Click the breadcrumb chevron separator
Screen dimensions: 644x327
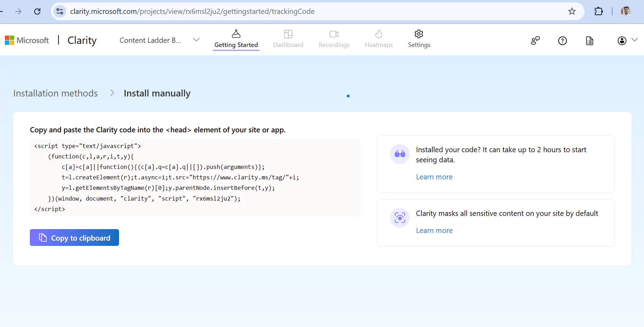pos(112,93)
